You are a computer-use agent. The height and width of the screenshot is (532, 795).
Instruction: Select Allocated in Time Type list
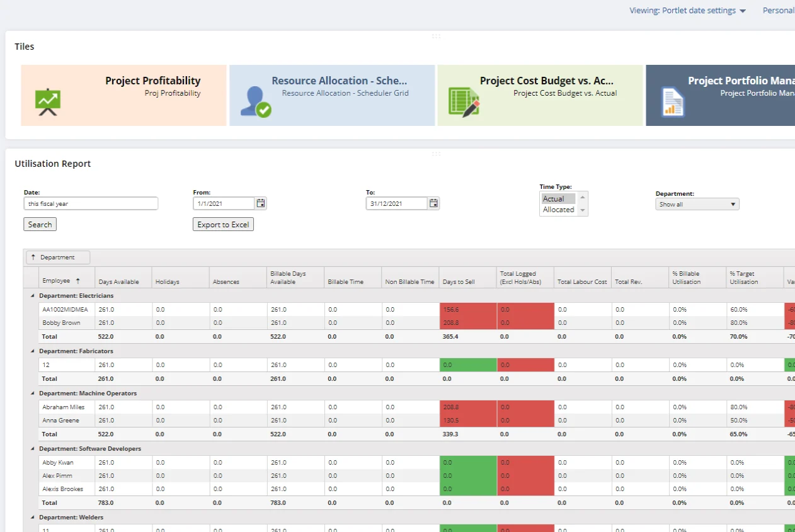click(558, 210)
